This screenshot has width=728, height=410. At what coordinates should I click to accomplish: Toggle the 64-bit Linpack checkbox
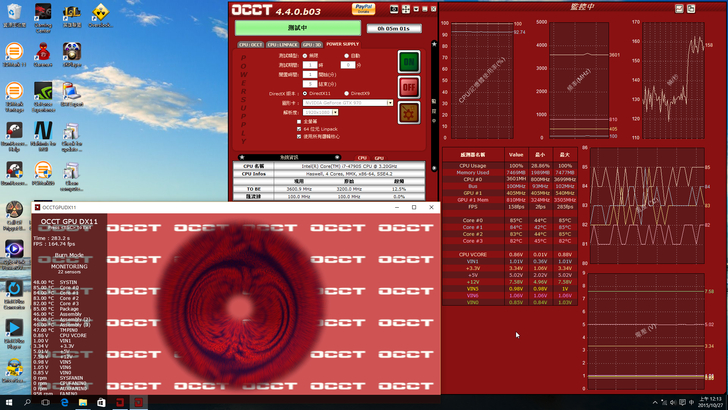point(299,129)
